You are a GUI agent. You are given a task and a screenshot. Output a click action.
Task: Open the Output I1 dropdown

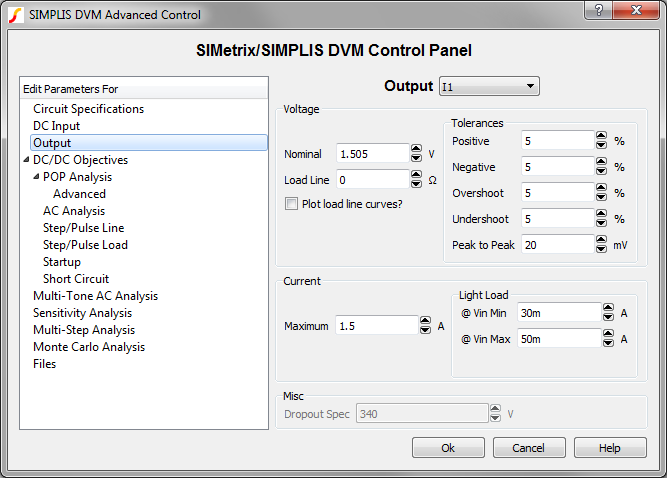pyautogui.click(x=489, y=87)
